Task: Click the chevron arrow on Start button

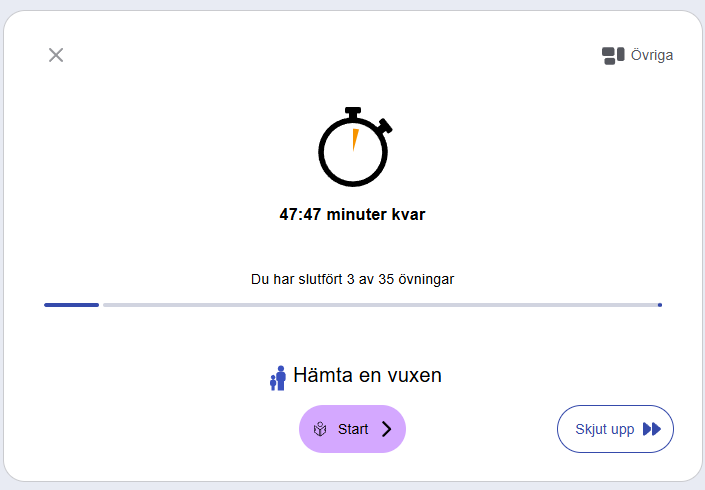Action: coord(387,429)
